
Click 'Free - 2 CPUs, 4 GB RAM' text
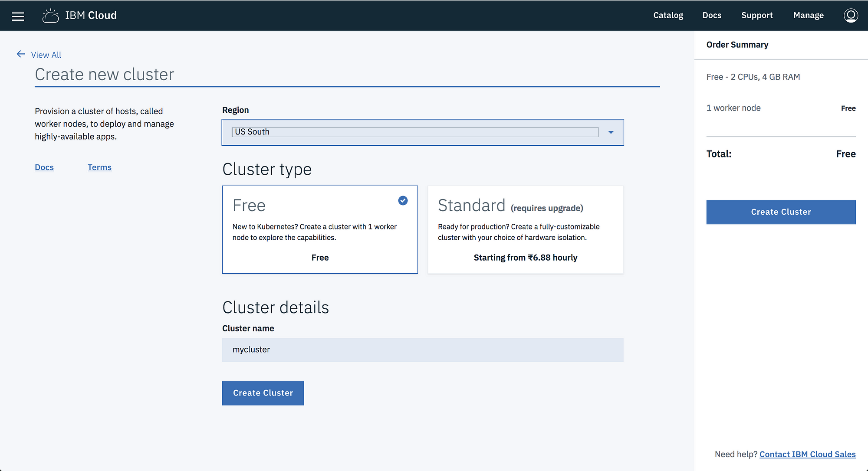[753, 77]
